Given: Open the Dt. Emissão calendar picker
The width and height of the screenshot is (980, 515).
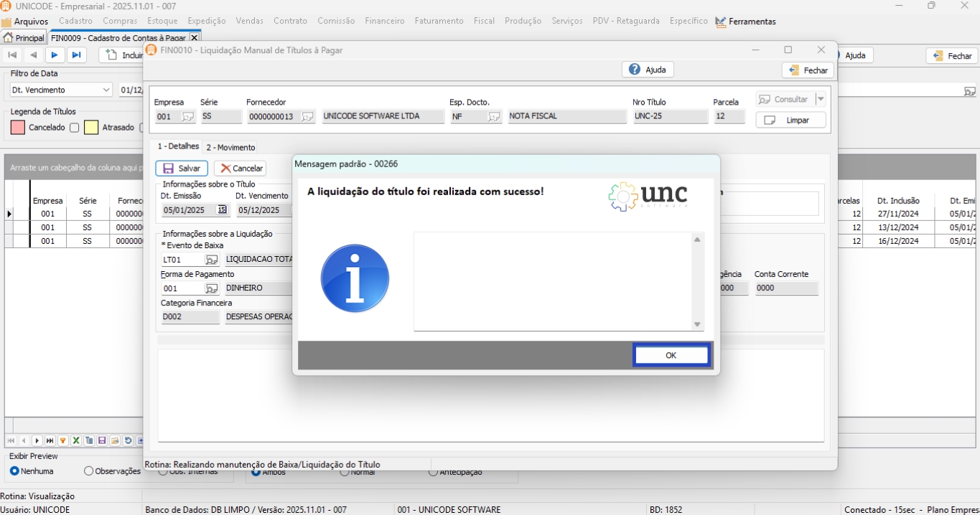Looking at the screenshot, I should point(222,210).
